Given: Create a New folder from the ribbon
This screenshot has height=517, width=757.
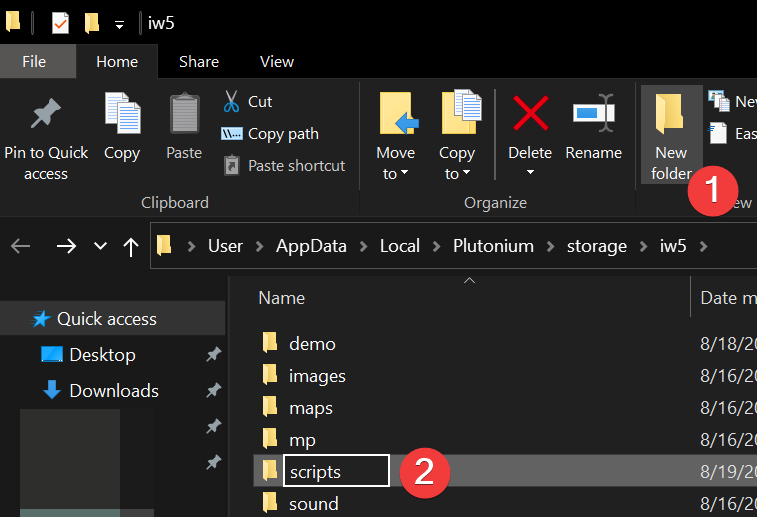Looking at the screenshot, I should (671, 135).
